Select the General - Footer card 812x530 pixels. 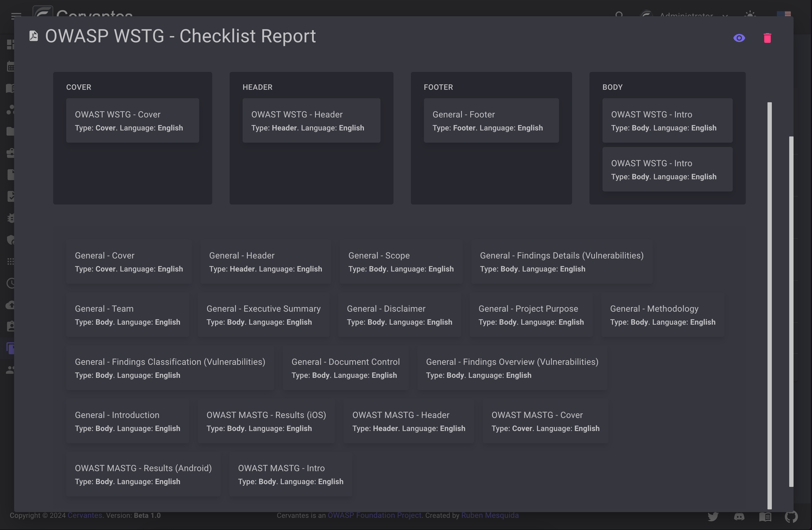491,120
